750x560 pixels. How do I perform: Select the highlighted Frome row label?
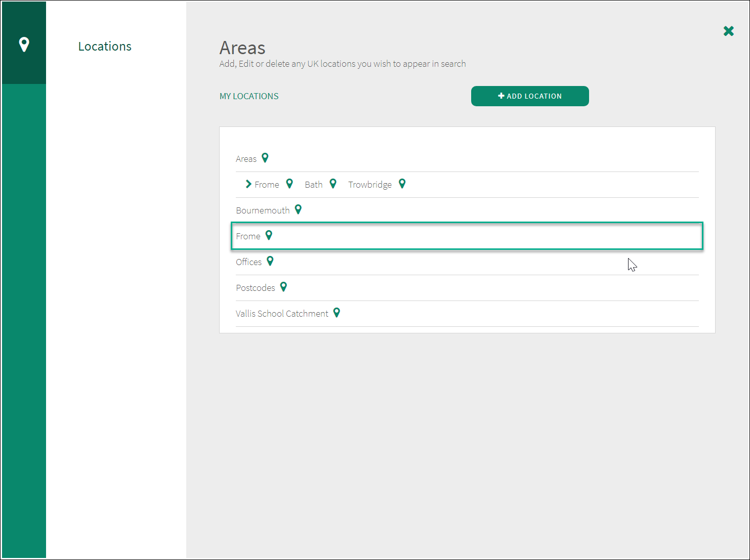[248, 236]
